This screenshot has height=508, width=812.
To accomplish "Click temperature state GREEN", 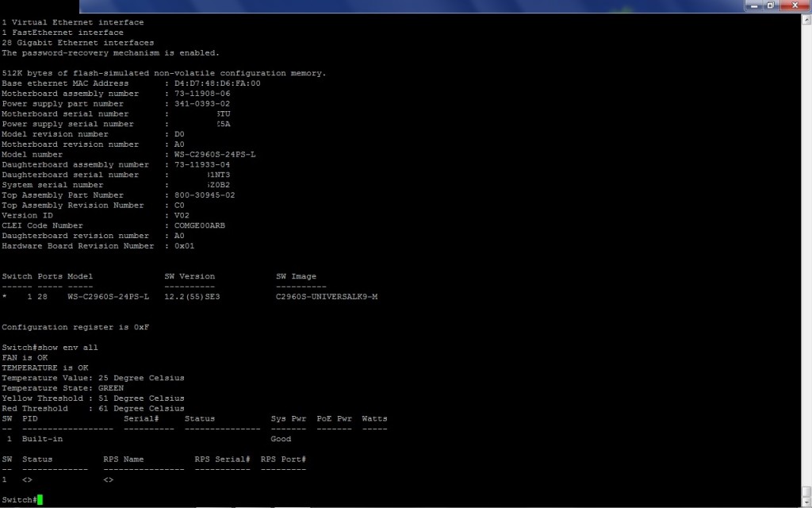I will pos(111,388).
